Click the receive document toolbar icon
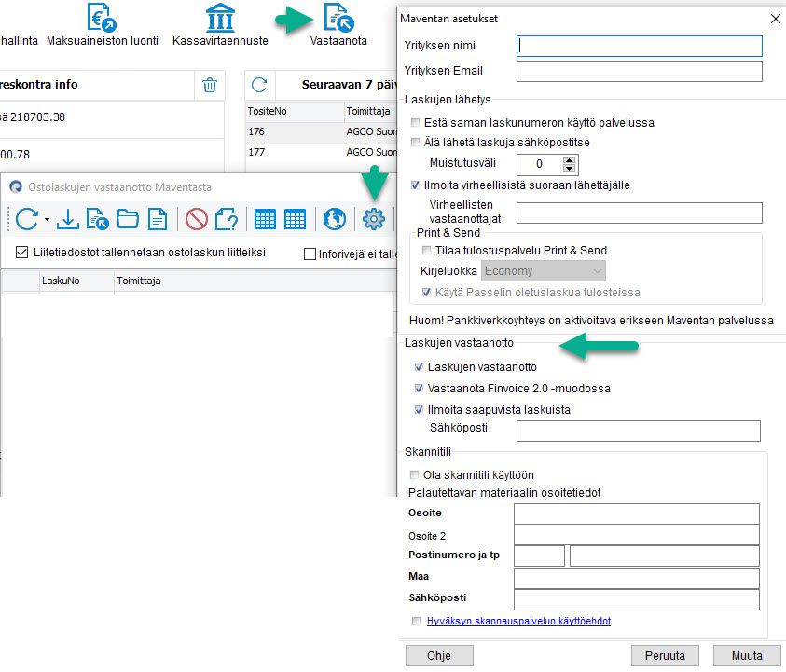786x672 pixels. 97,219
